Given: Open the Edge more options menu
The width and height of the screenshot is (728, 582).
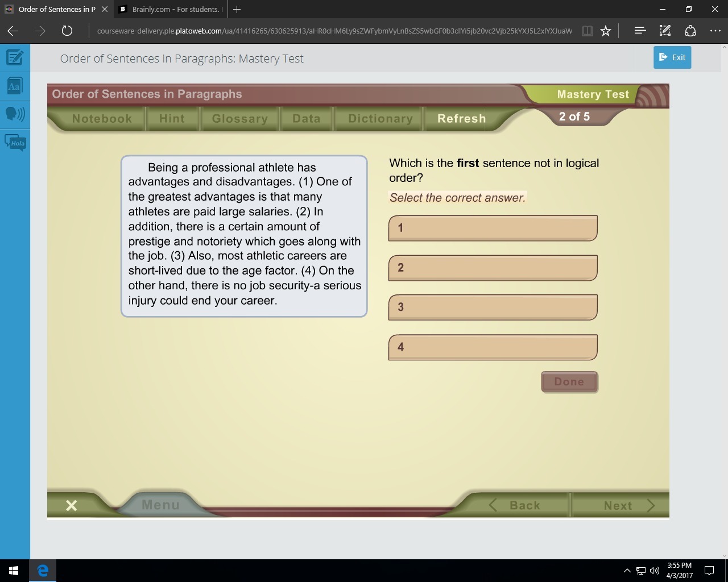Looking at the screenshot, I should point(715,31).
